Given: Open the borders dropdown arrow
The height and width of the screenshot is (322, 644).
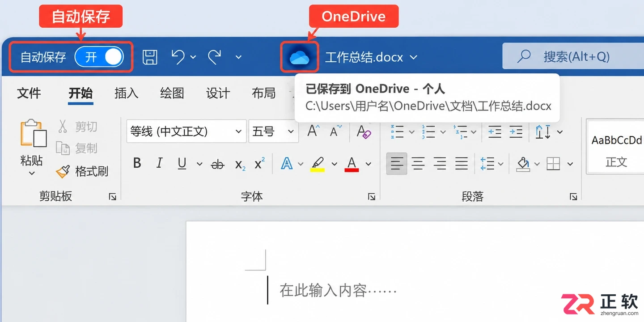Looking at the screenshot, I should pyautogui.click(x=570, y=164).
